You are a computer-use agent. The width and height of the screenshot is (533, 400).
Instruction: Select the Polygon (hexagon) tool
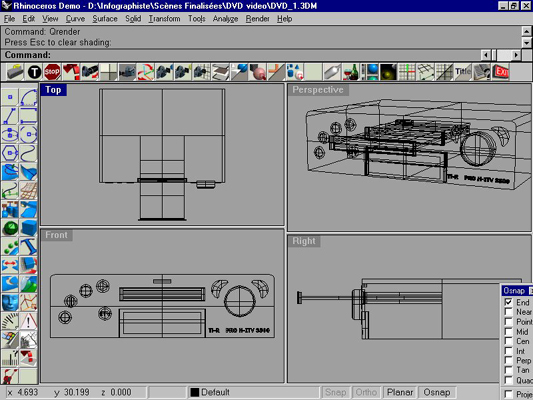[10, 153]
